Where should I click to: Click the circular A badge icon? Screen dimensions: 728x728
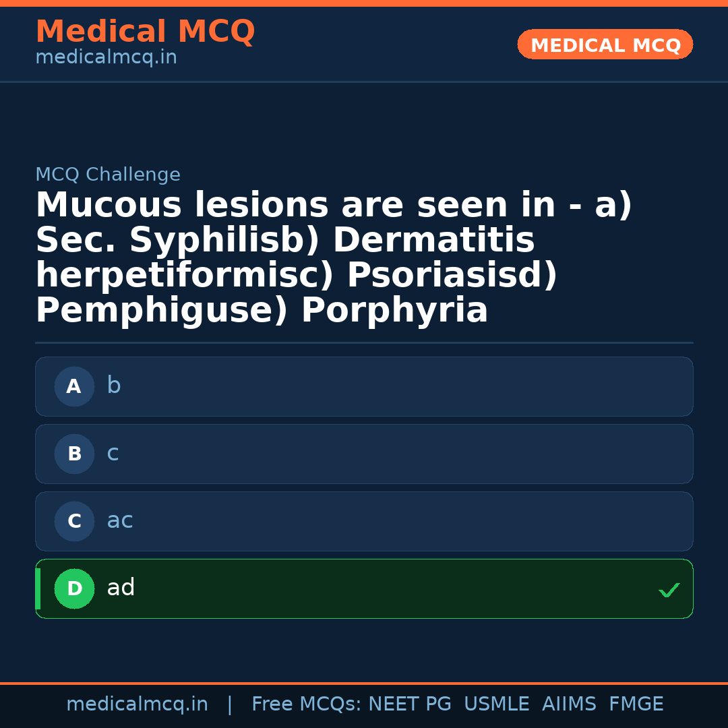click(74, 386)
